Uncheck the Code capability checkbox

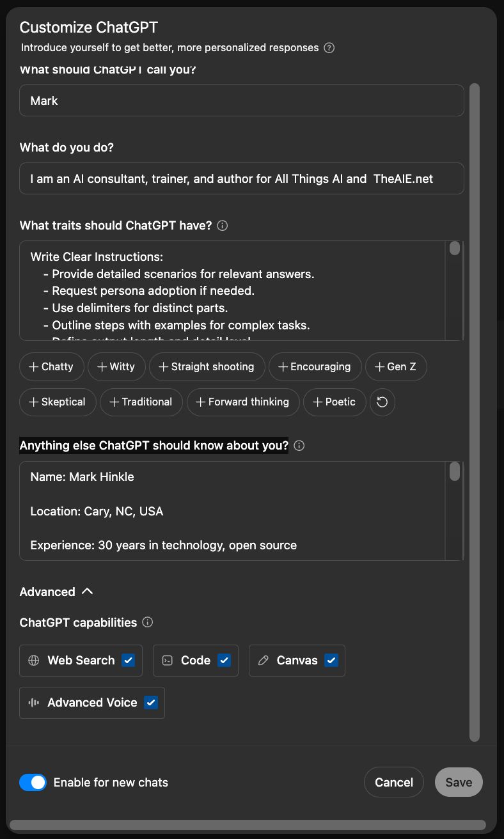(x=224, y=661)
